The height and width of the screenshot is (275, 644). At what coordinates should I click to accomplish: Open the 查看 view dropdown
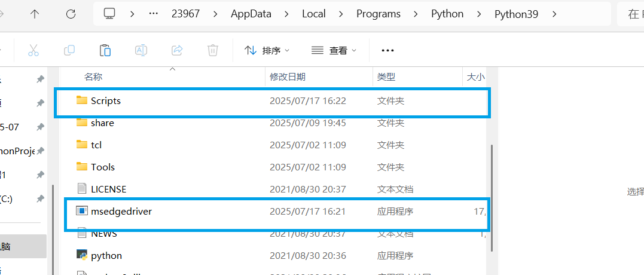click(334, 50)
